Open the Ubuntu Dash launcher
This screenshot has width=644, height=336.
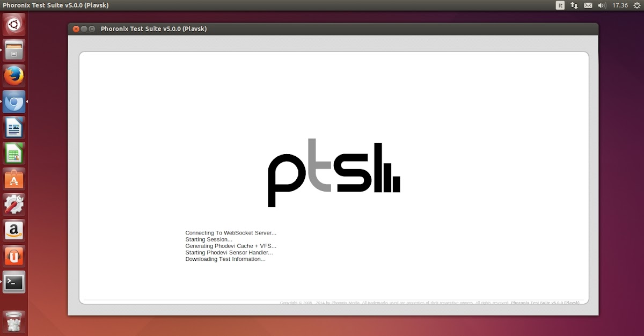pyautogui.click(x=14, y=24)
